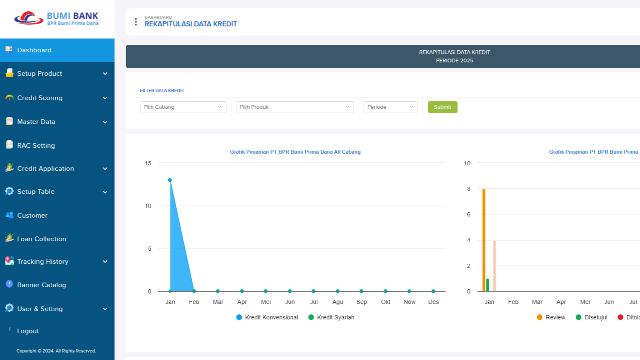Viewport: 640px width, 360px height.
Task: Click the Setup Product icon
Action: (x=9, y=73)
